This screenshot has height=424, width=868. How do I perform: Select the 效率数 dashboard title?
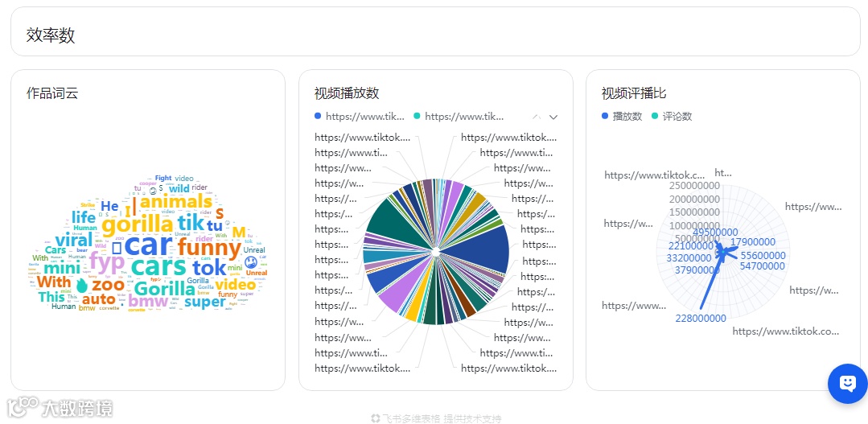51,35
